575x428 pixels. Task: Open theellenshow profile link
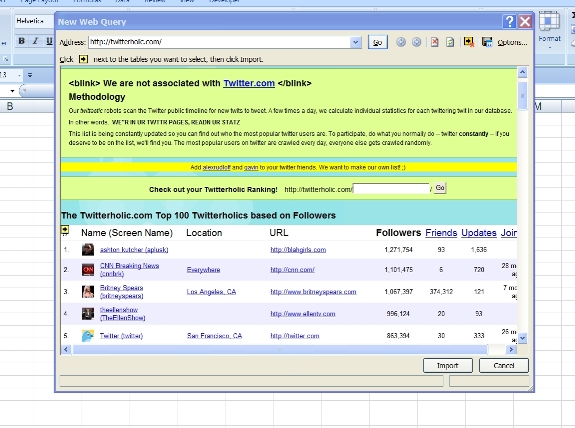[x=122, y=314]
